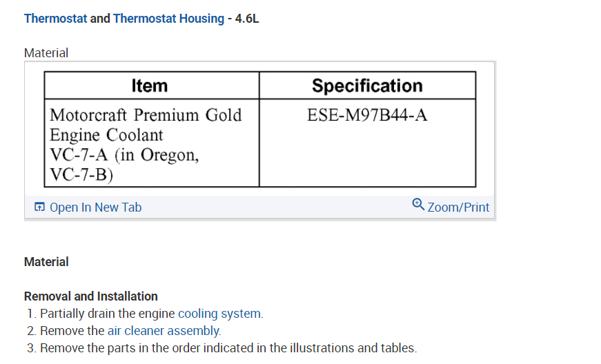The image size is (601, 364).
Task: Open the Thermostat Housing link
Action: point(168,19)
